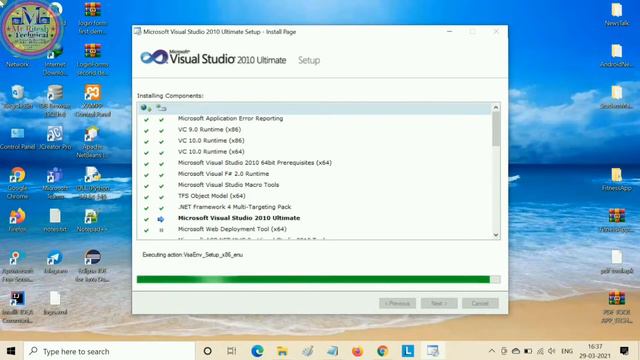Screen dimensions: 640x360
Task: Open Apache NetBeans desktop shortcut
Action: [93, 142]
